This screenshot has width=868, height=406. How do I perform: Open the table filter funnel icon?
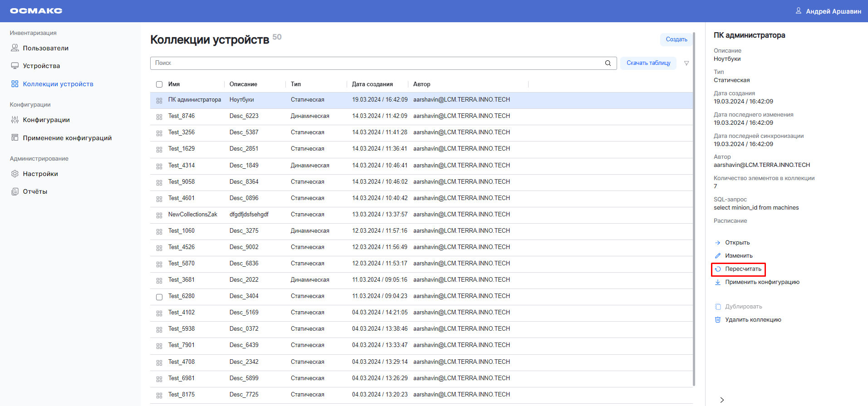point(687,63)
